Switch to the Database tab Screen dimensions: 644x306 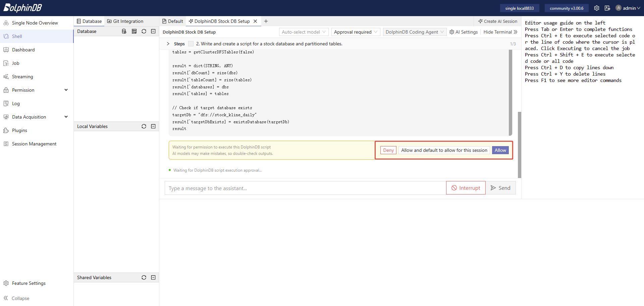tap(89, 21)
